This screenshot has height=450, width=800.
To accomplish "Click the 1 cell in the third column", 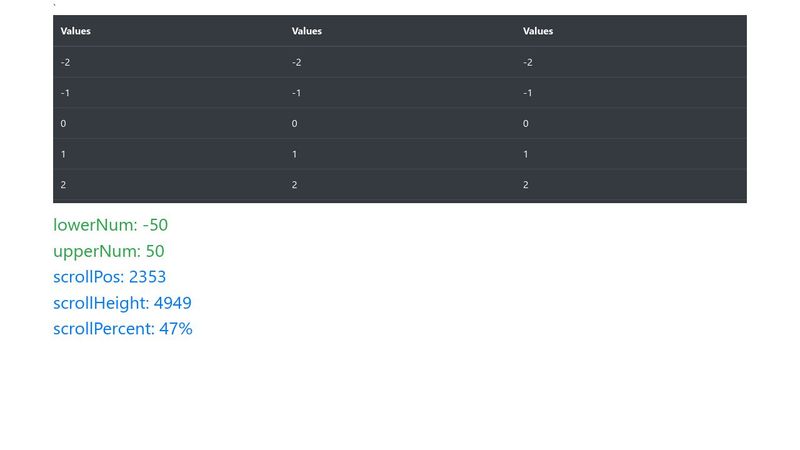I will pos(526,154).
